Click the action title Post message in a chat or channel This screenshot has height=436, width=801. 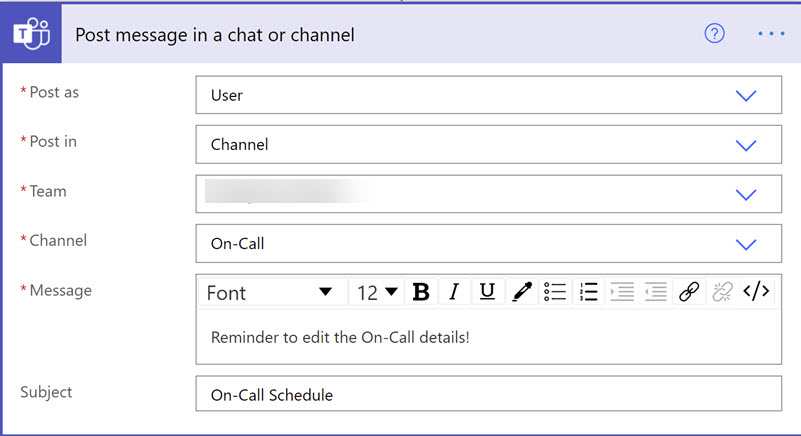[215, 35]
